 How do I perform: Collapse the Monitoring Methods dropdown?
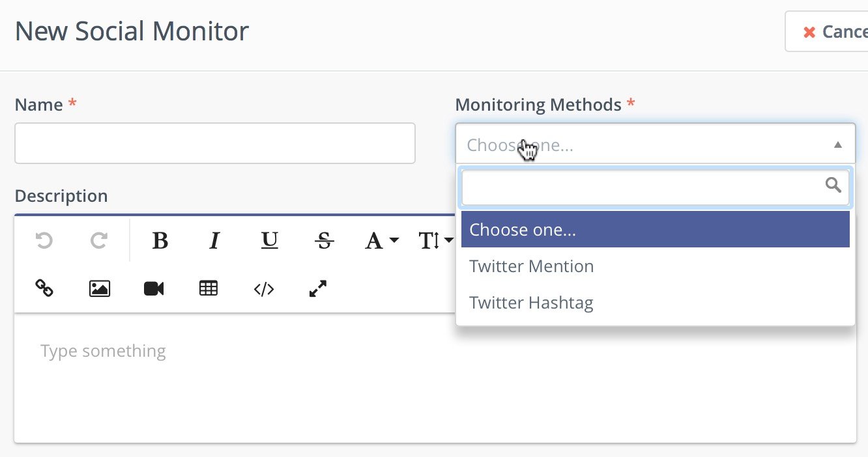coord(838,145)
